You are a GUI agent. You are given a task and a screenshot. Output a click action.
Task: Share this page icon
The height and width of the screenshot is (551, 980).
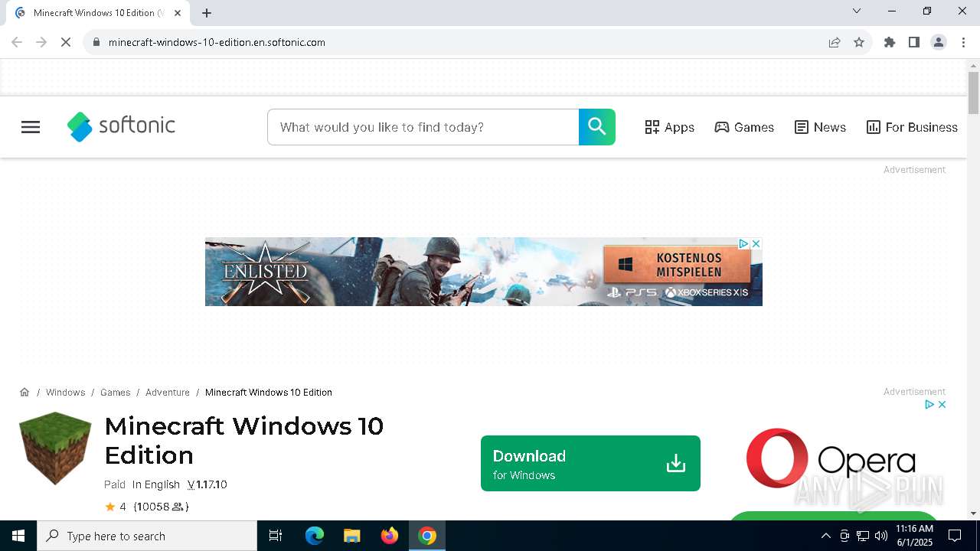click(835, 42)
